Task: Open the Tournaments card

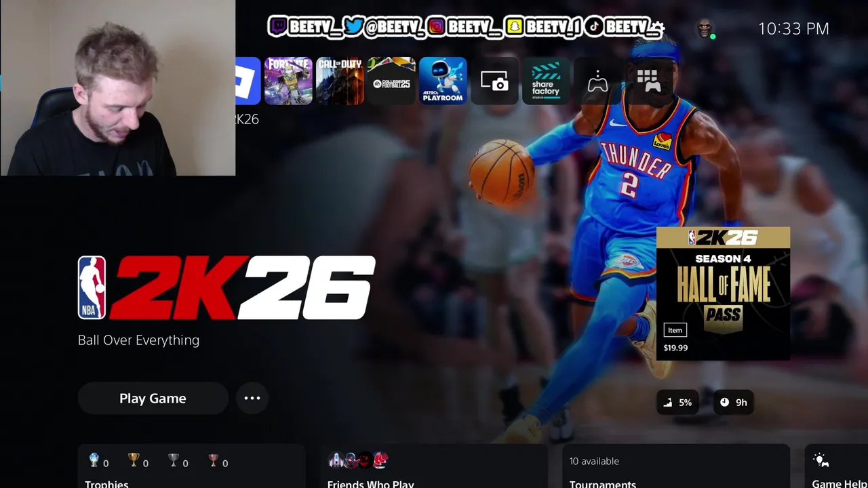Action: pos(676,466)
